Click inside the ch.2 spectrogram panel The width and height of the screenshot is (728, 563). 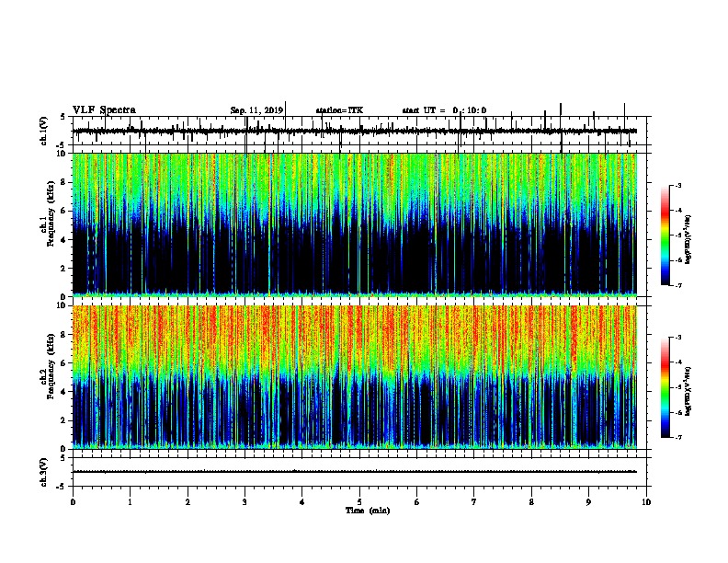(355, 377)
